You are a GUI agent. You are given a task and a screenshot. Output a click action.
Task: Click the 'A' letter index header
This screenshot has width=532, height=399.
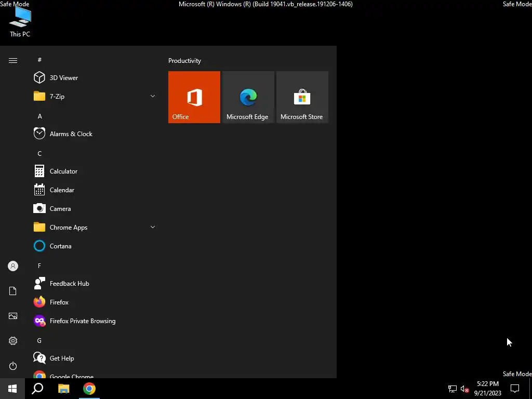39,116
